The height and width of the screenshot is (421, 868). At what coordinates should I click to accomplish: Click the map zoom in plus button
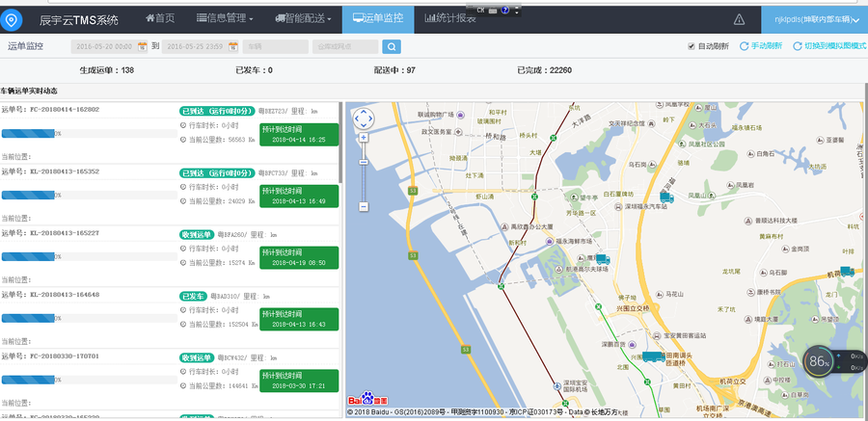(x=364, y=138)
